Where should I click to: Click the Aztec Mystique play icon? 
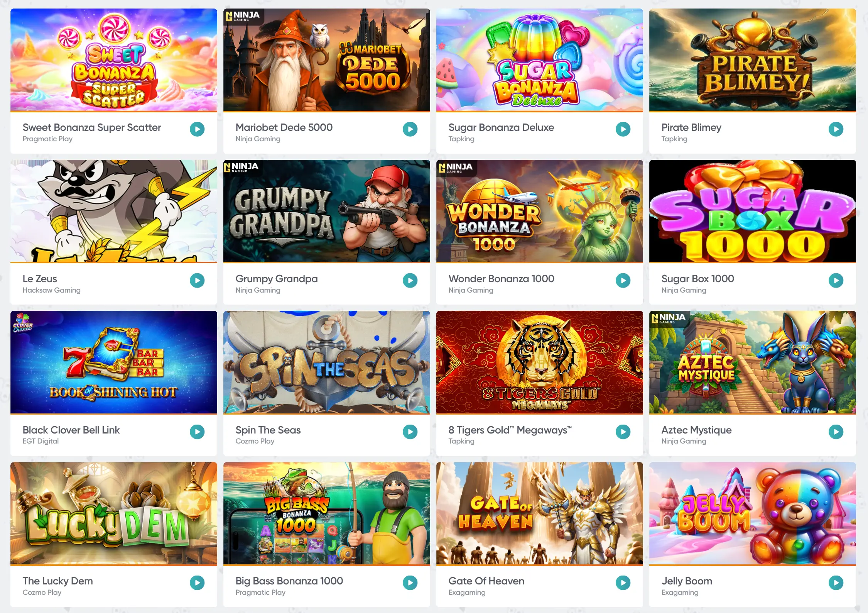pos(836,432)
